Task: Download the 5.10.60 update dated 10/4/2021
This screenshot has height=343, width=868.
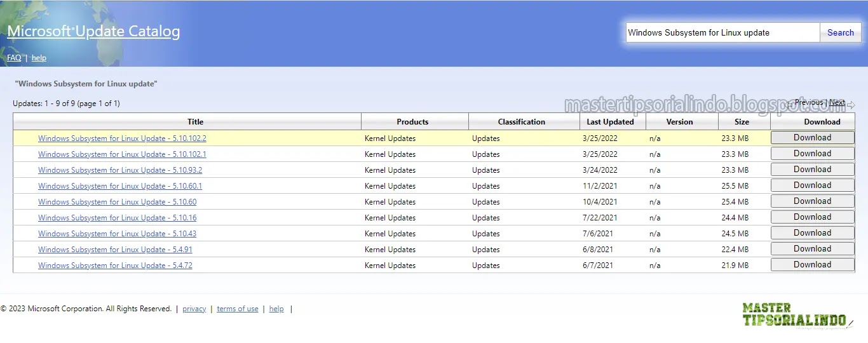Action: pyautogui.click(x=812, y=201)
